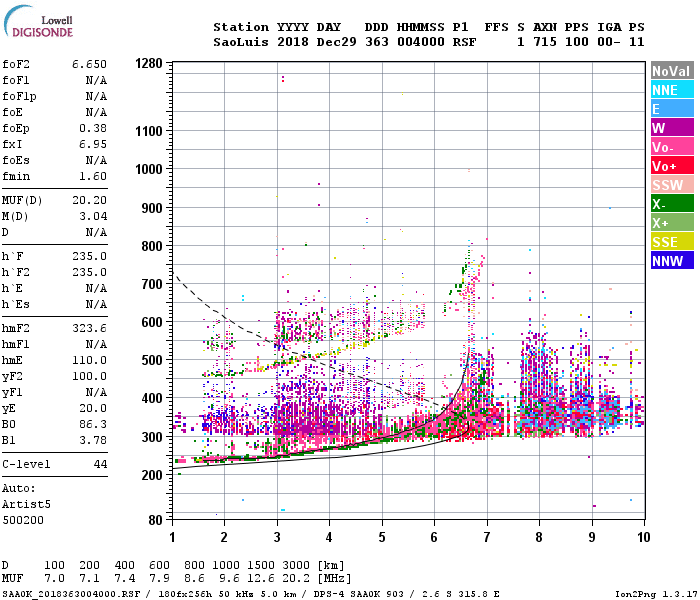Viewport: 700px width, 600px height.
Task: Select the X+ light green legend swatch
Action: (672, 223)
